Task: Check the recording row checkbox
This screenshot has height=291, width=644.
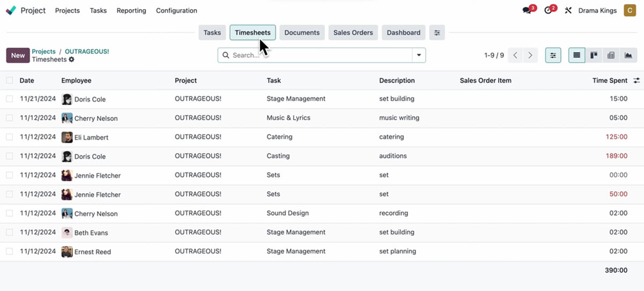Action: point(10,213)
